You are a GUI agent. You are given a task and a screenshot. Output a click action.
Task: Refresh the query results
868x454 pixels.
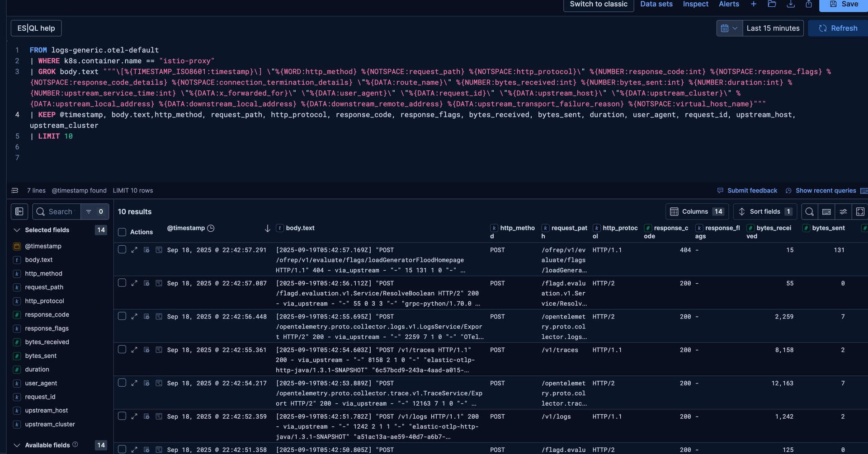coord(838,28)
